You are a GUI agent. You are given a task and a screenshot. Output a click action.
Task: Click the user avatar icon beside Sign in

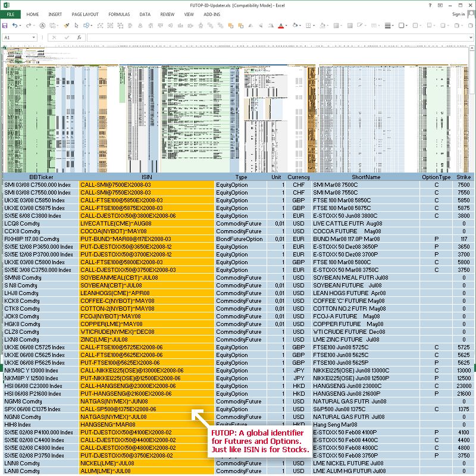pos(471,14)
